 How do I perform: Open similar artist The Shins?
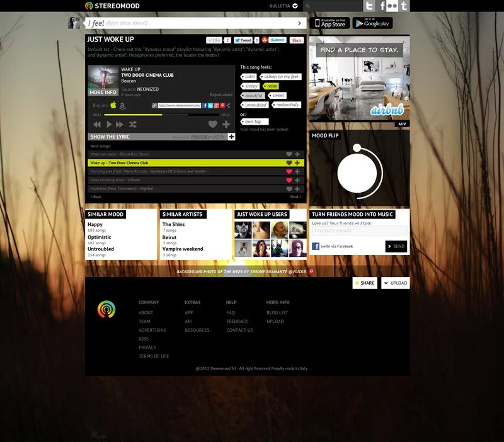coord(174,225)
